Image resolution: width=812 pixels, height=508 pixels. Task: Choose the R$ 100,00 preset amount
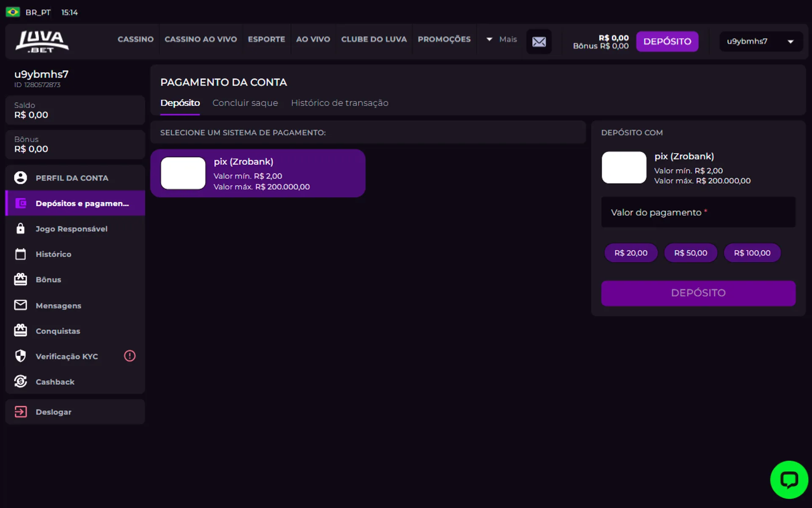coord(752,253)
